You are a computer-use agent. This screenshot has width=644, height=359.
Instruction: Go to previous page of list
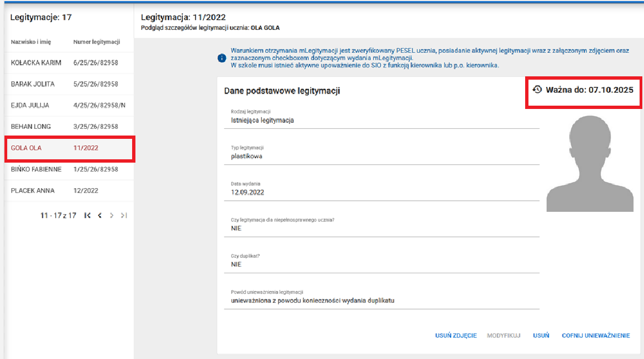100,216
